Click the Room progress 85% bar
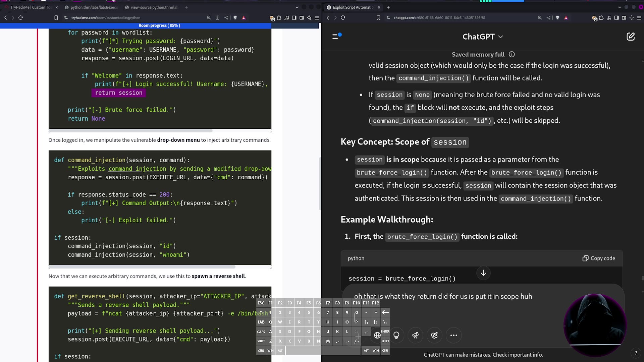 [x=159, y=25]
